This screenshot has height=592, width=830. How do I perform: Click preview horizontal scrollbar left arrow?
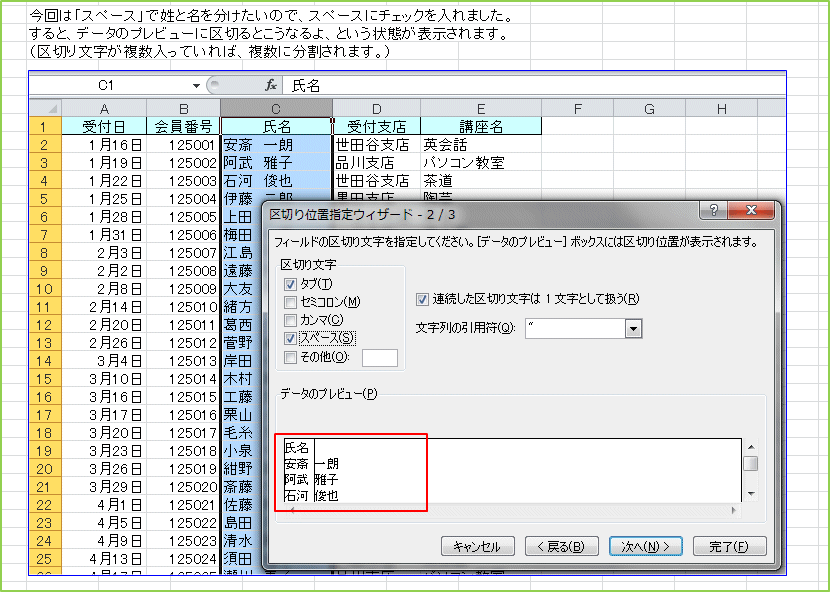coord(292,510)
